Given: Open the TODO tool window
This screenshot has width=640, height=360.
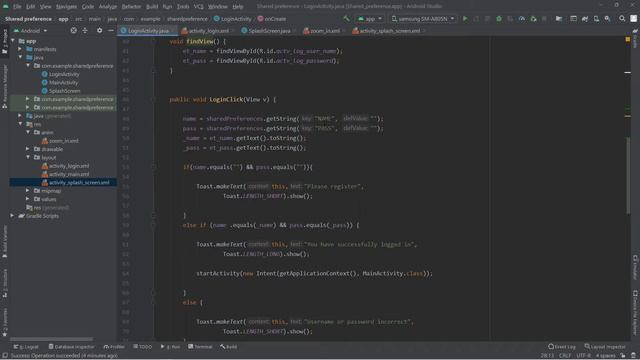Looking at the screenshot, I should pyautogui.click(x=142, y=347).
